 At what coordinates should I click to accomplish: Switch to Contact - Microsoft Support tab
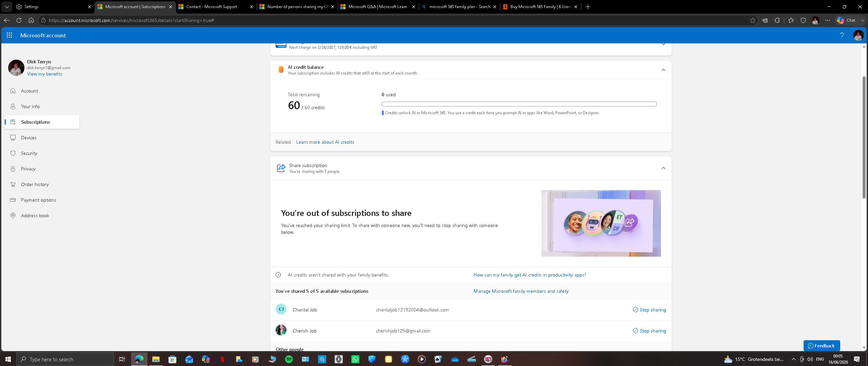click(216, 7)
